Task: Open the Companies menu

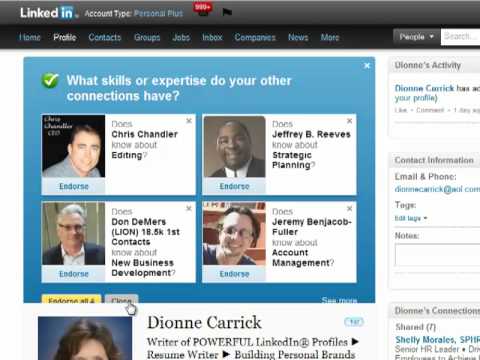Action: 255,37
